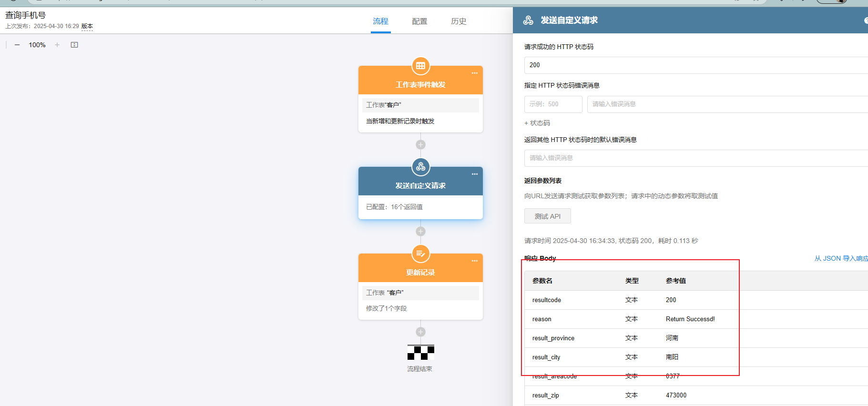Open the 流程 tab

click(380, 21)
